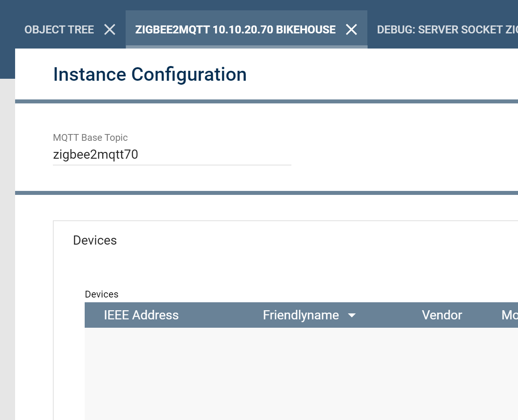Close the Zigbee2MQTT Bikehouse tab
The image size is (518, 420).
click(351, 29)
